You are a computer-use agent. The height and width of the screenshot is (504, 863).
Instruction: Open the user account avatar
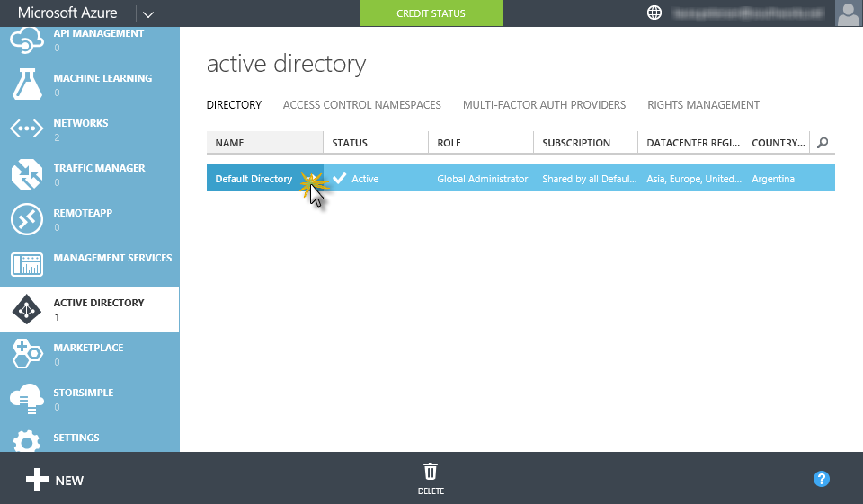coord(848,13)
